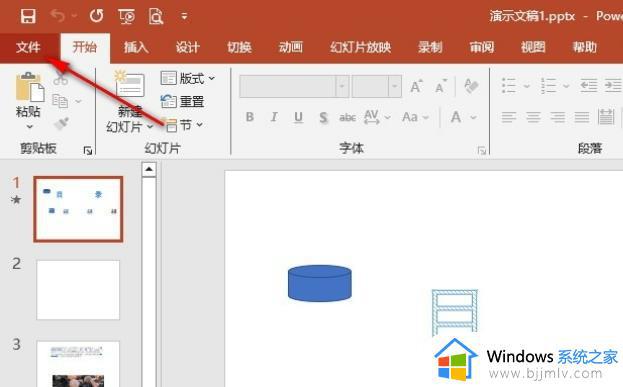Viewport: 623px width, 387px height.
Task: Toggle text Shadow S button
Action: (323, 117)
